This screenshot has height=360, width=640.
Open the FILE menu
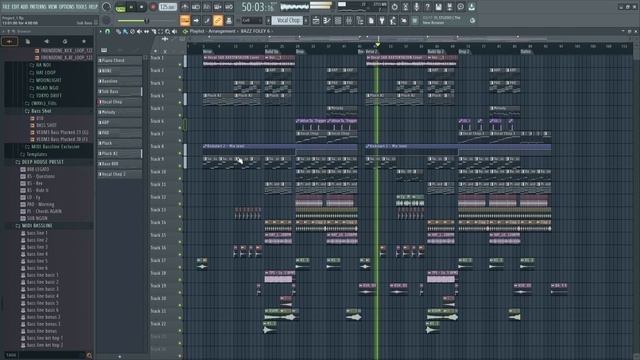click(x=6, y=7)
